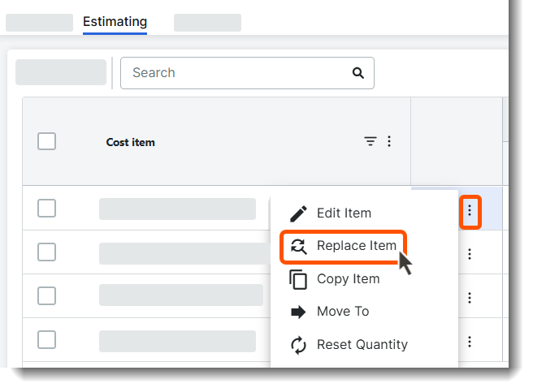
Task: Click the arrow icon beside Move To
Action: (298, 312)
